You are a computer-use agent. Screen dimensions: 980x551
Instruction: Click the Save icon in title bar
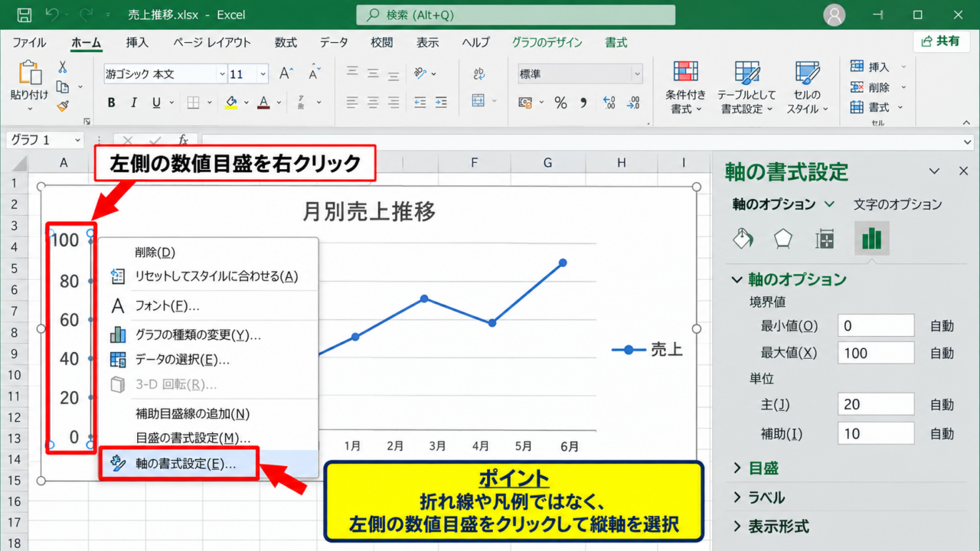click(24, 15)
